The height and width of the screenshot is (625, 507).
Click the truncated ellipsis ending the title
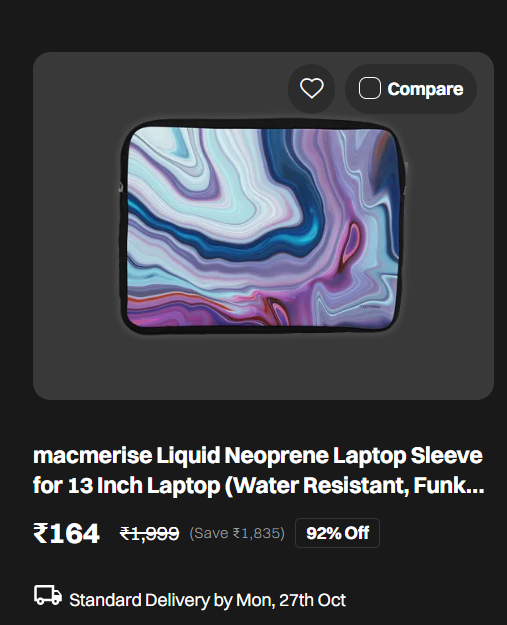475,486
